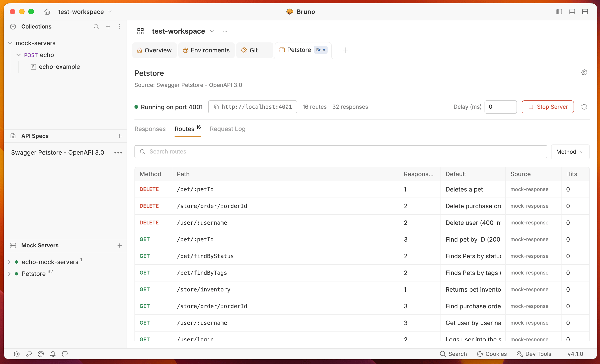
Task: Expand the echo-mock-servers mock server
Action: coord(9,262)
